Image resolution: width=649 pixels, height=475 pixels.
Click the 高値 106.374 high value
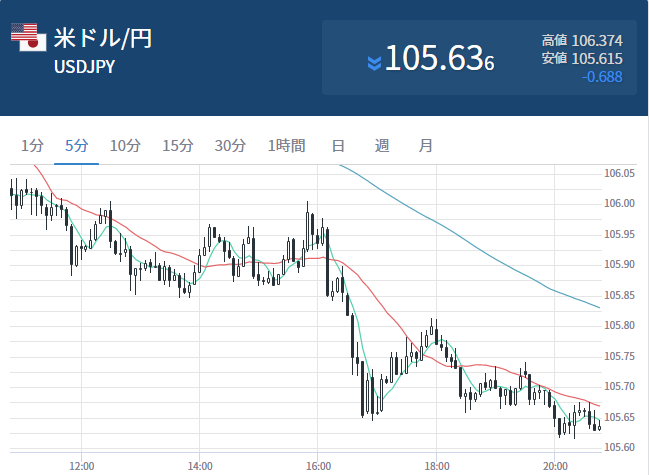(x=582, y=40)
